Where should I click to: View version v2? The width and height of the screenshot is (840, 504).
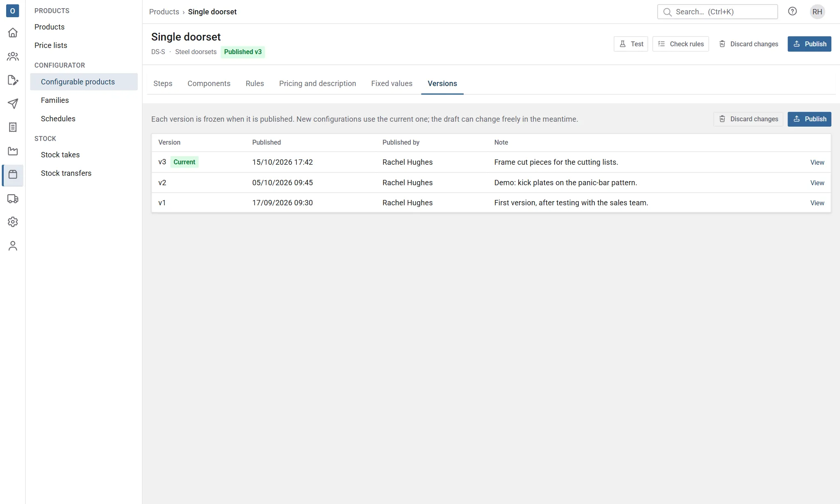point(817,183)
